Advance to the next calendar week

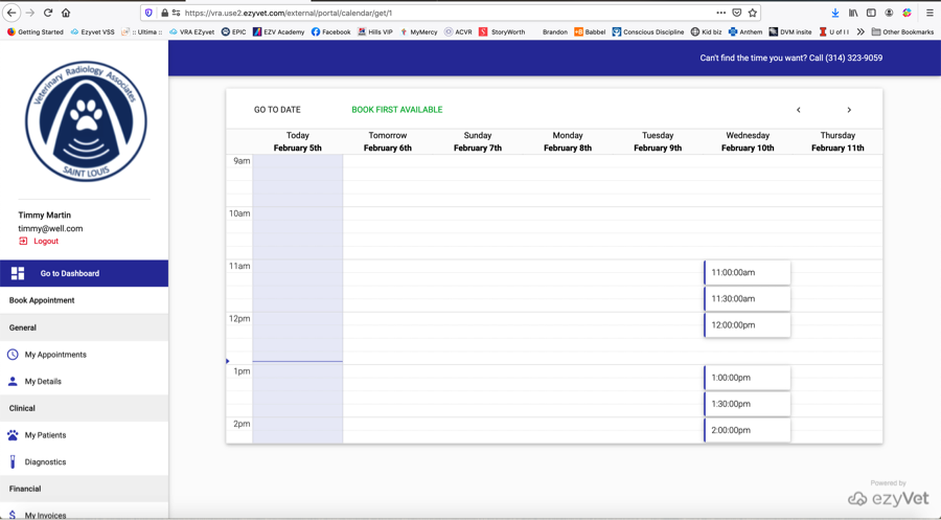point(849,110)
